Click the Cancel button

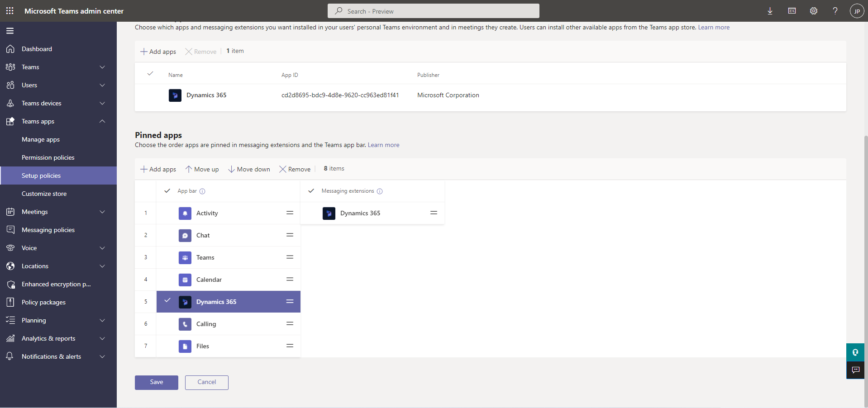click(x=207, y=382)
